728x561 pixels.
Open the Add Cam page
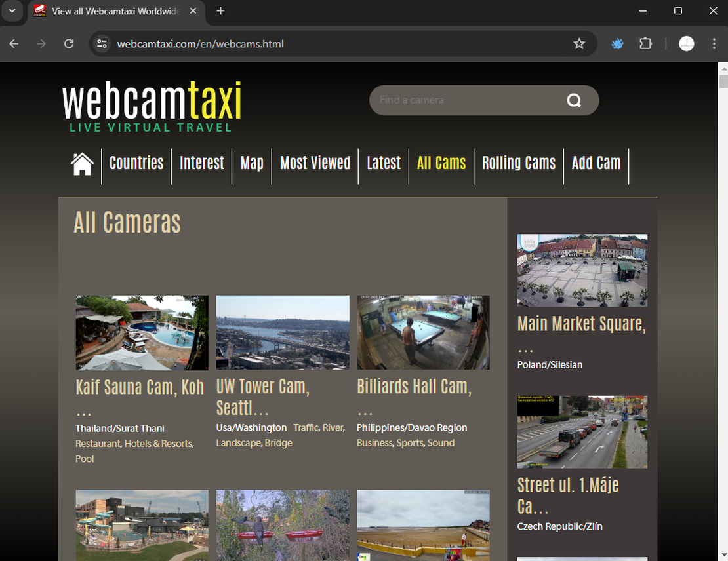click(x=596, y=163)
